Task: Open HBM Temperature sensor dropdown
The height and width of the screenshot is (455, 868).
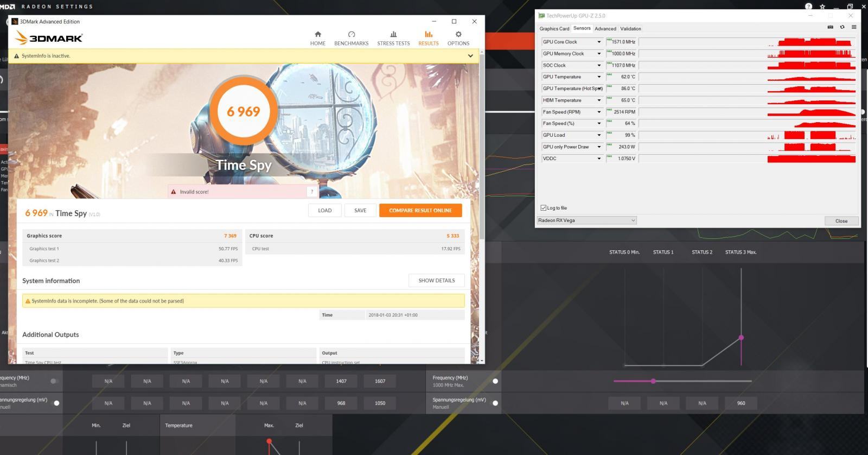Action: click(599, 100)
